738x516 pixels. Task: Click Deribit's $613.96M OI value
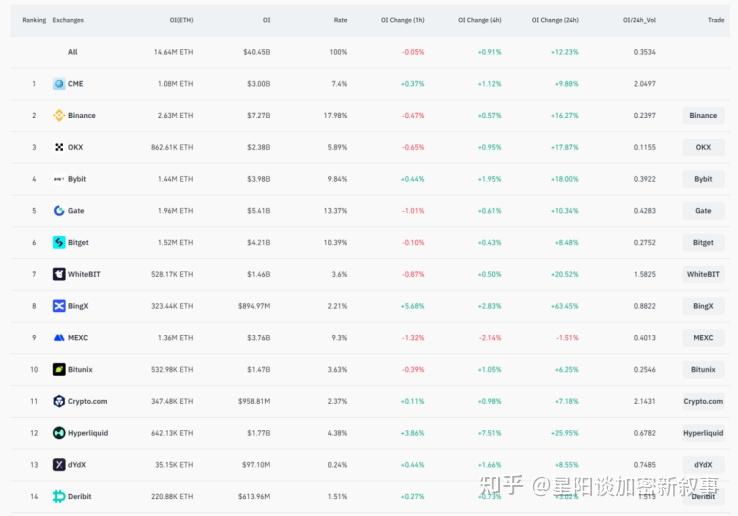click(254, 496)
